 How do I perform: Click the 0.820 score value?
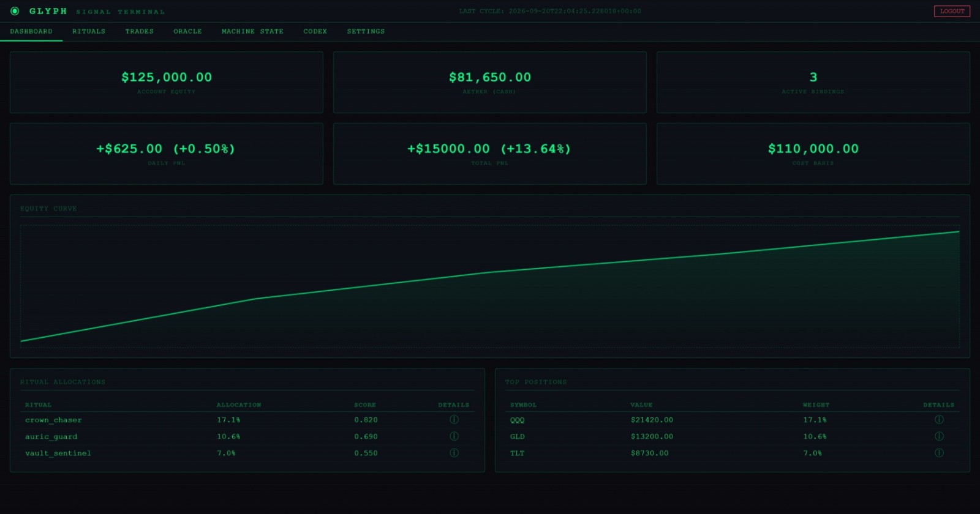click(x=366, y=420)
